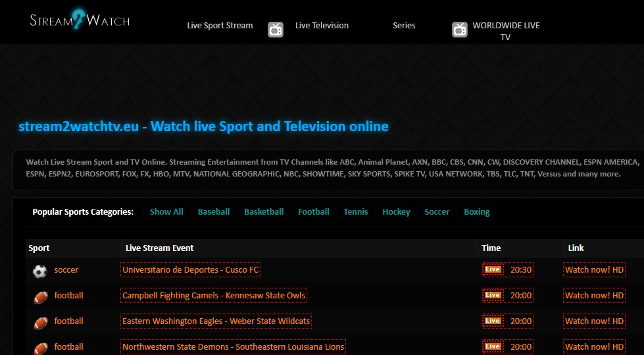Click the Live badge for Northwestern State Demons game
Image resolution: width=644 pixels, height=355 pixels.
pyautogui.click(x=493, y=346)
